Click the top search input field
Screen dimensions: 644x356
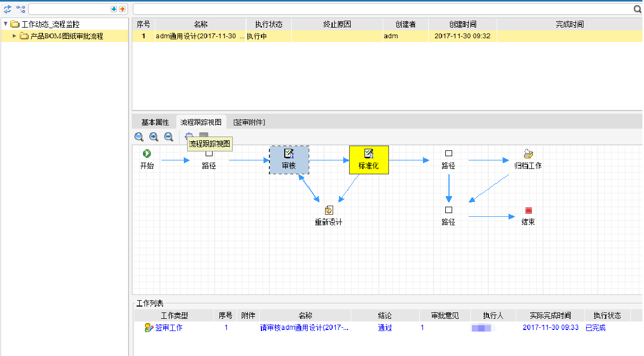[383, 9]
